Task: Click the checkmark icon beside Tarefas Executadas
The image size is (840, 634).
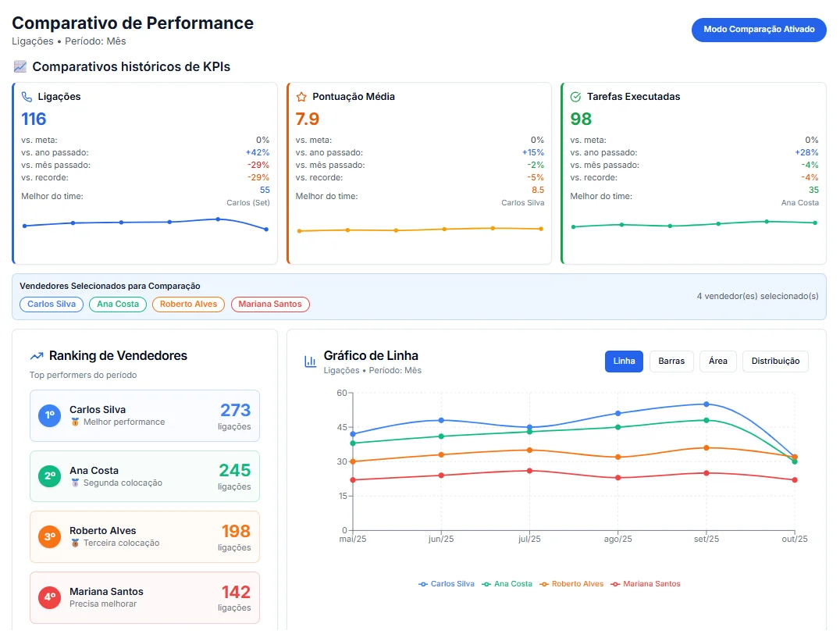Action: 576,97
